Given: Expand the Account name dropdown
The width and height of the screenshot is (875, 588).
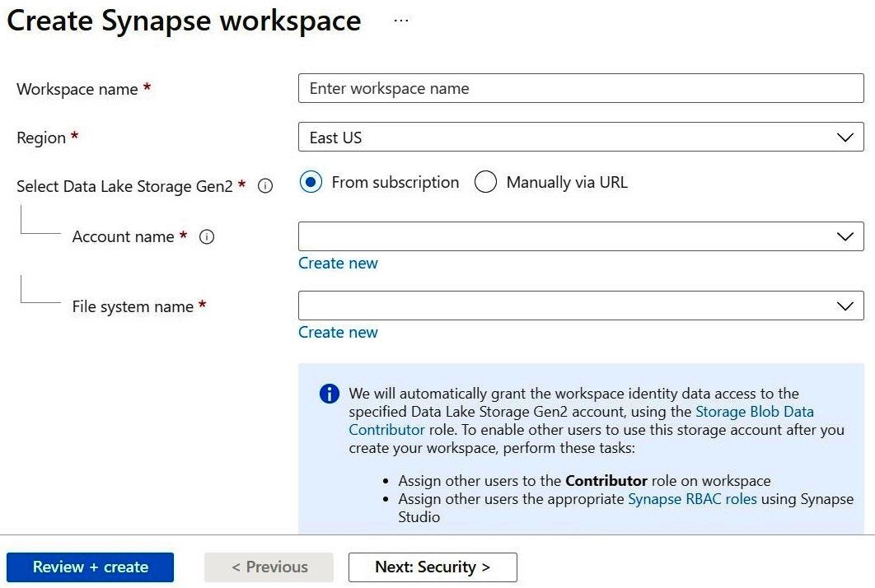Looking at the screenshot, I should pyautogui.click(x=581, y=236).
